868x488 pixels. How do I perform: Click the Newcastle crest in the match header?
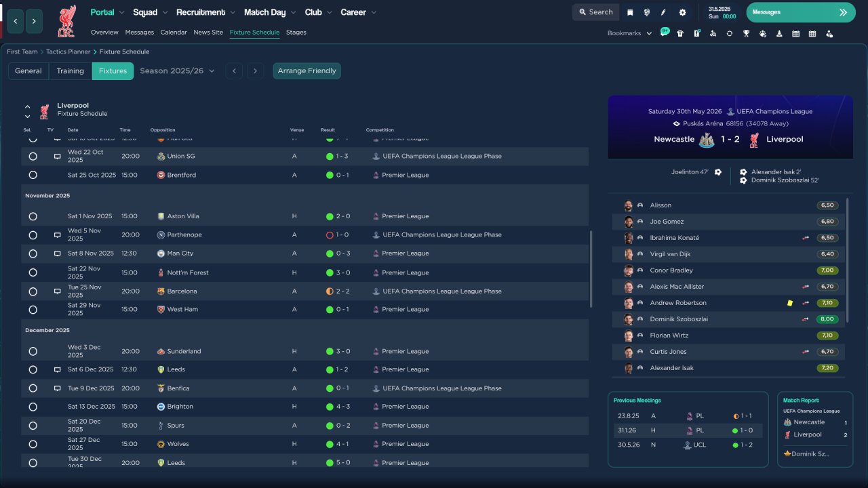click(x=707, y=140)
